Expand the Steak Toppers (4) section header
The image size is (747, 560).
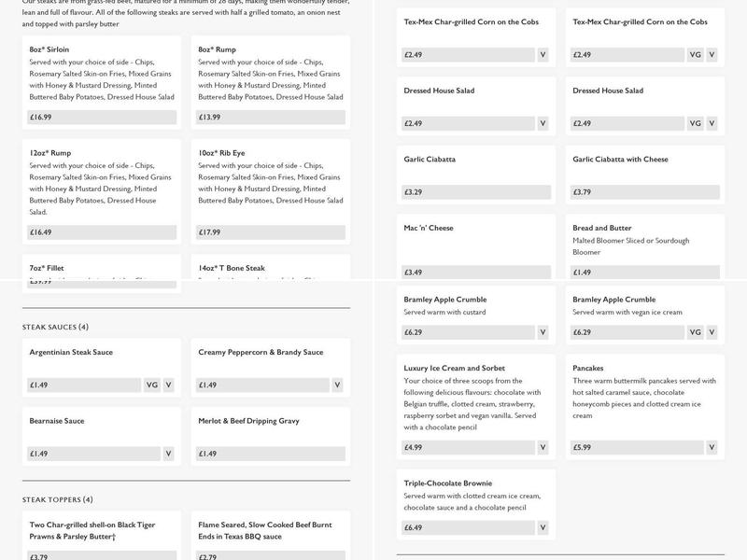click(57, 499)
